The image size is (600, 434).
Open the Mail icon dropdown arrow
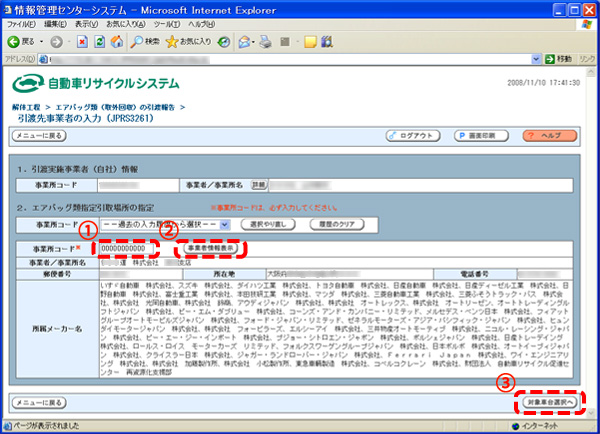click(x=253, y=42)
